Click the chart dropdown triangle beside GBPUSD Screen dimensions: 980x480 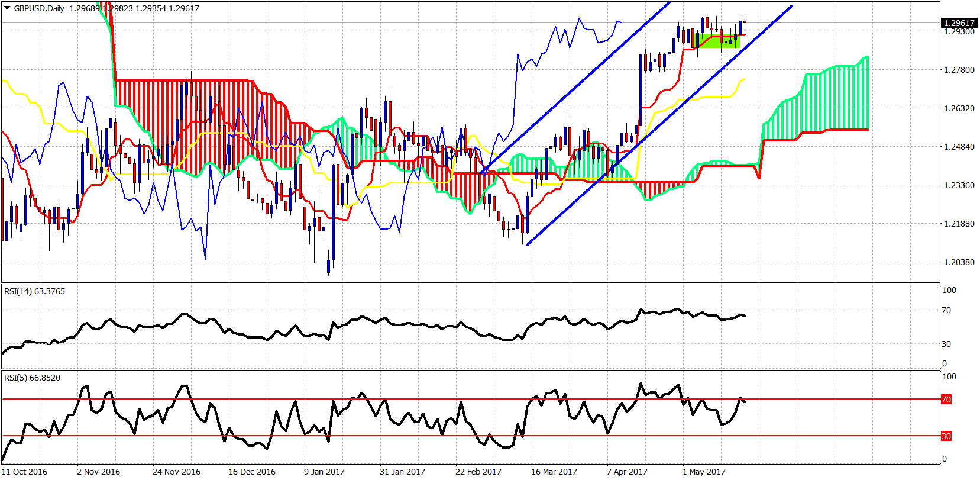coord(7,8)
